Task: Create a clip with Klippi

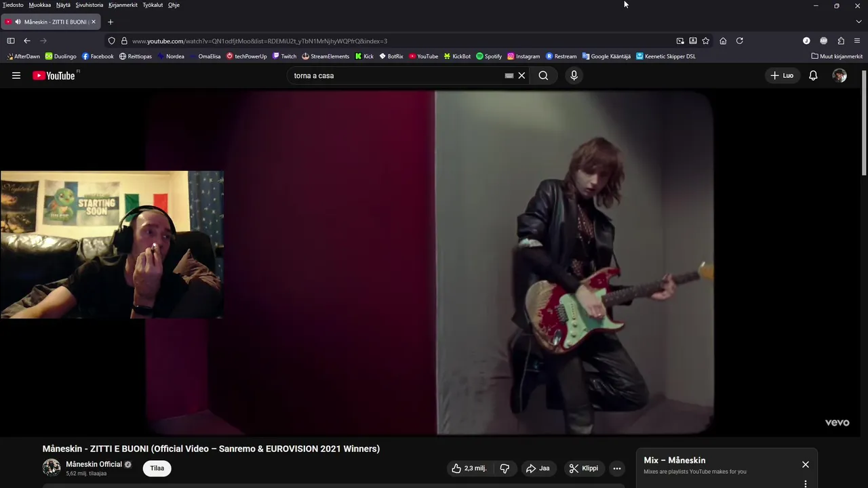Action: pyautogui.click(x=584, y=468)
